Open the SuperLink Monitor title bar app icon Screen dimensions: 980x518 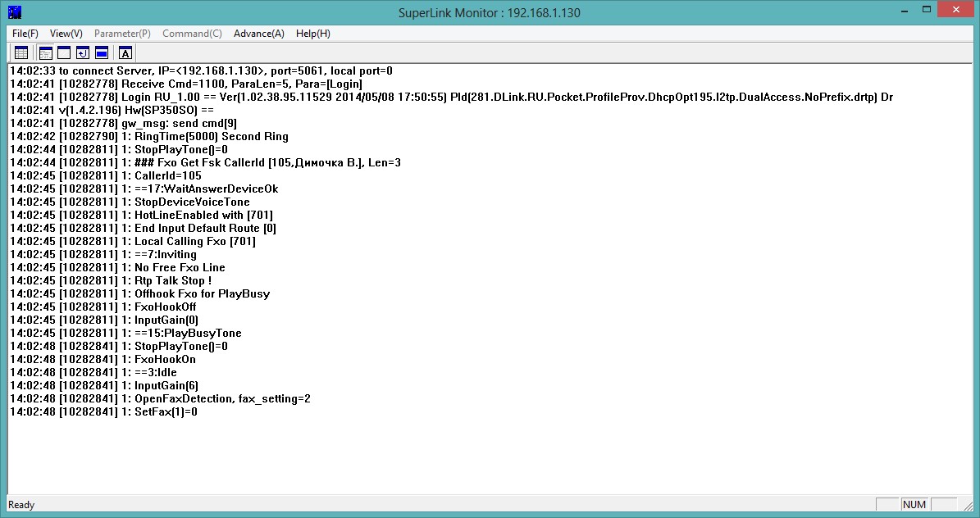(15, 11)
